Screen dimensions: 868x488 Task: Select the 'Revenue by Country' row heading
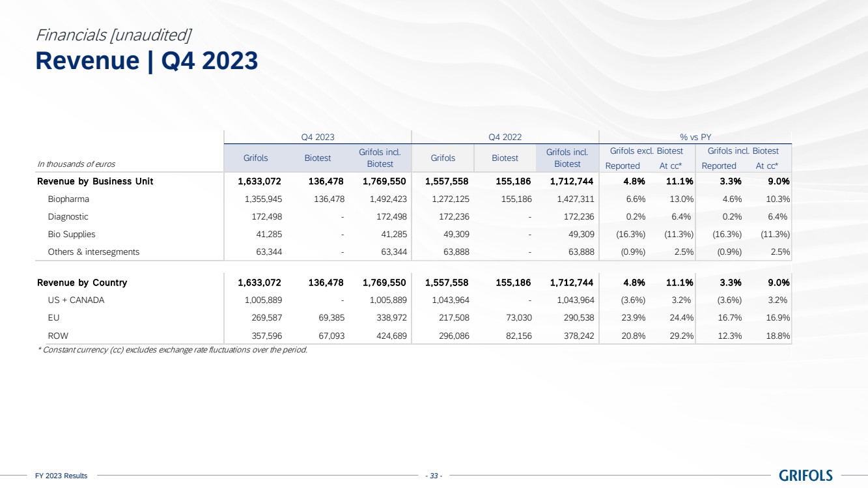click(82, 283)
